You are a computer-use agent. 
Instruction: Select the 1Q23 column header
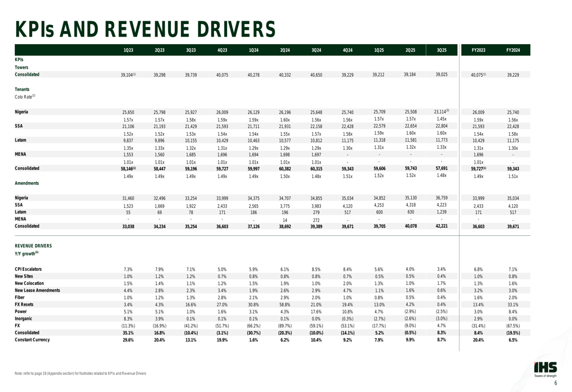(129, 50)
